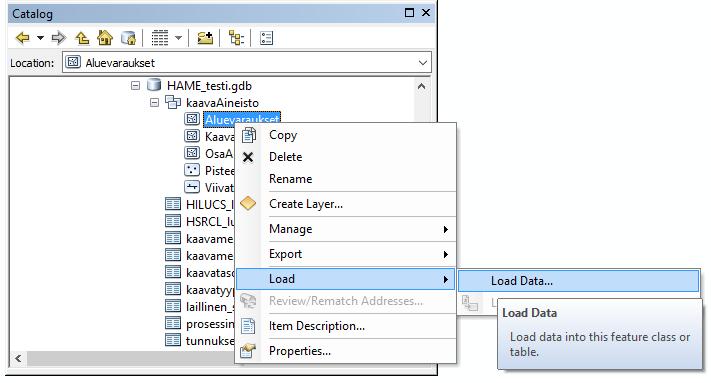Collapse the HAME_testi.gdb node
Screen dimensions: 711x383
point(135,86)
